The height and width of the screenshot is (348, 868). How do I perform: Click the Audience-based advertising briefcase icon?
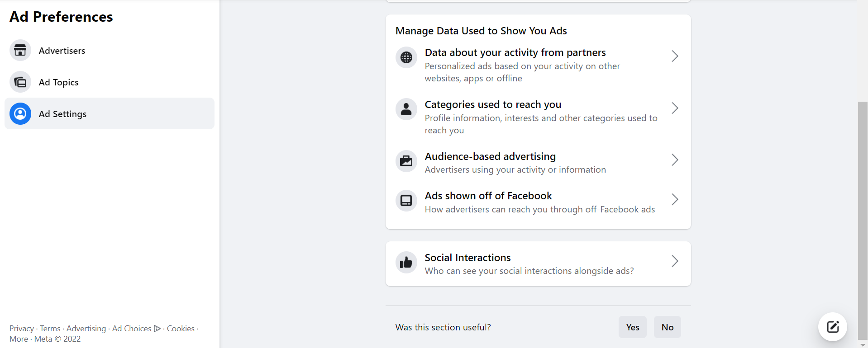406,161
